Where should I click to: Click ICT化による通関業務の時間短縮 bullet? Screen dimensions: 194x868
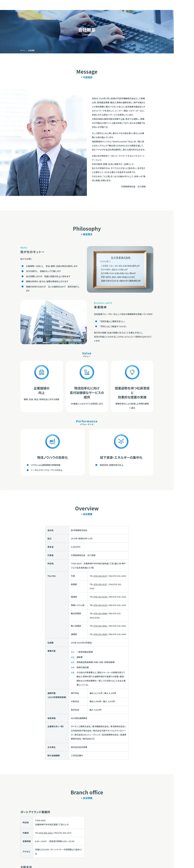click(46, 465)
